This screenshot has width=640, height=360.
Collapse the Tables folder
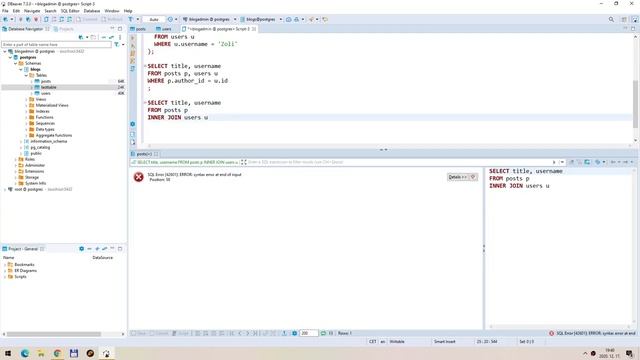pyautogui.click(x=26, y=76)
